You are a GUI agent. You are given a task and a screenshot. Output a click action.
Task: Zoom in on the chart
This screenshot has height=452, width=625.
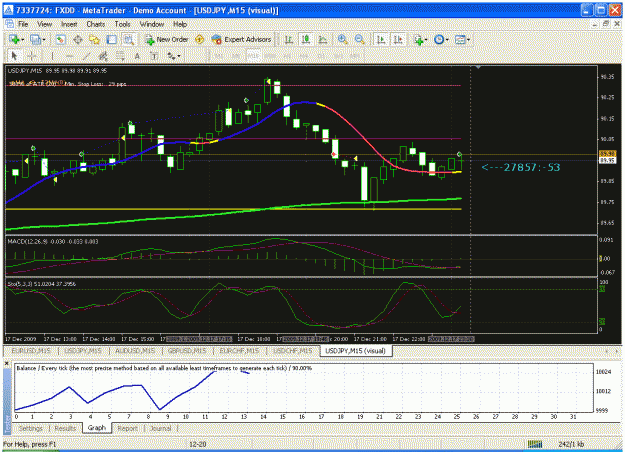tap(342, 39)
